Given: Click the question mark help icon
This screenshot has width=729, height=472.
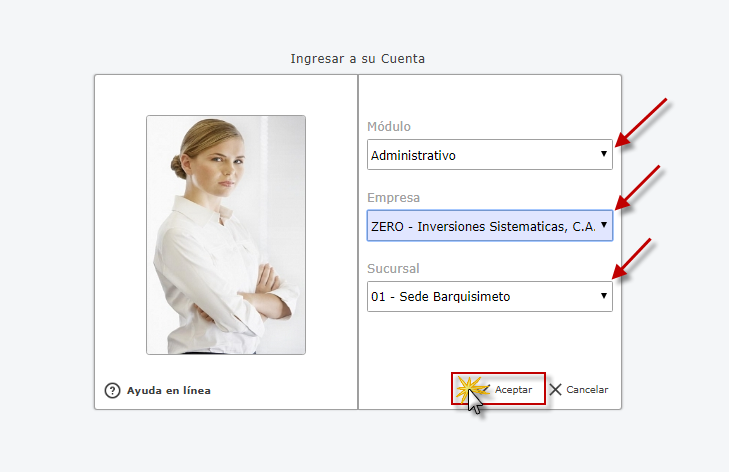Looking at the screenshot, I should [112, 390].
